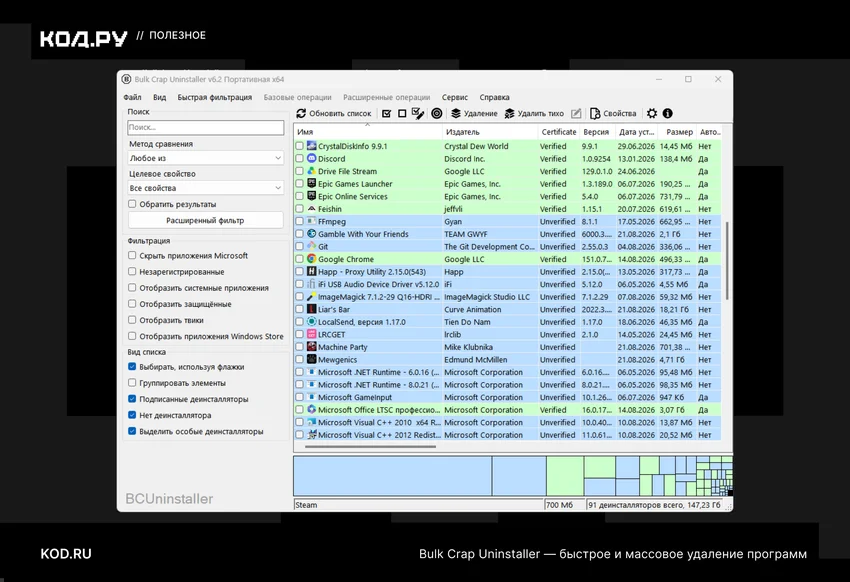Click the Расширенный фильтр button

click(205, 221)
